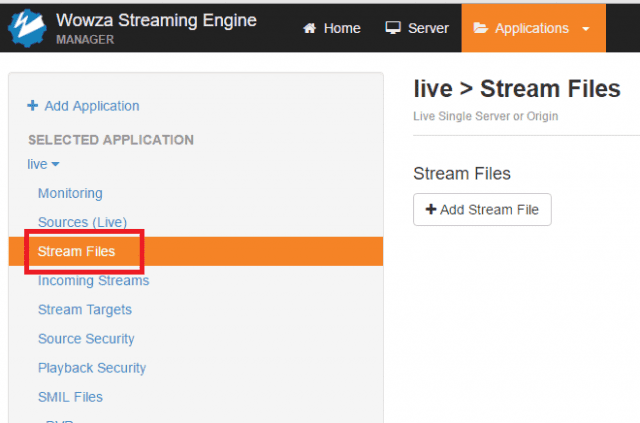Expand the live application dropdown
The image size is (640, 423).
coord(43,164)
